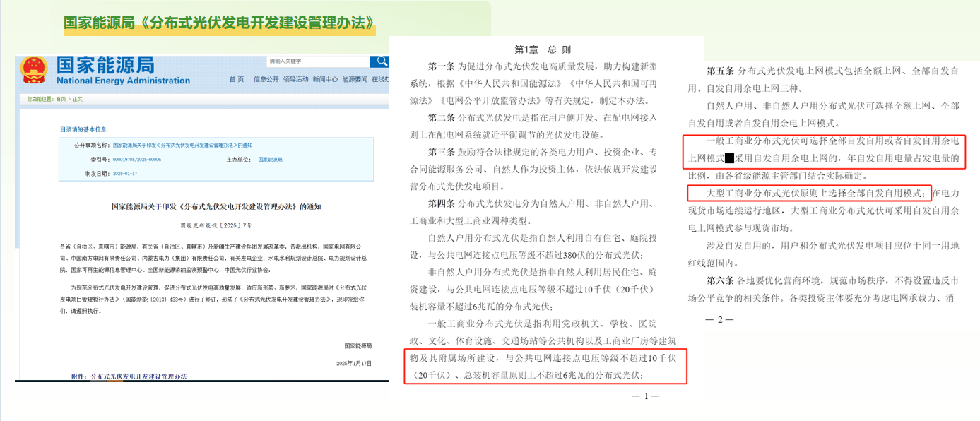Screen dimensions: 980x421
Task: Click the line starting 自然人户用、非自然人户用分布式光伏可选择
Action: pos(833,106)
